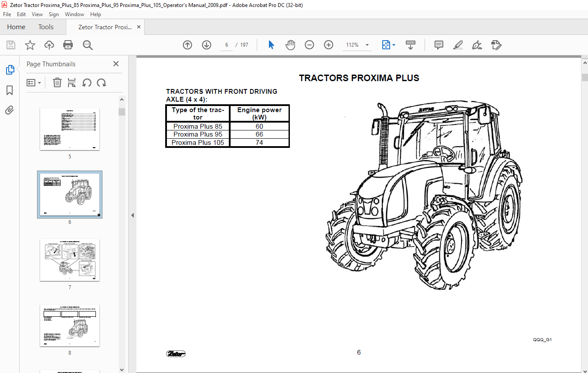The width and height of the screenshot is (588, 373).
Task: Open the Sign menu
Action: click(x=54, y=14)
